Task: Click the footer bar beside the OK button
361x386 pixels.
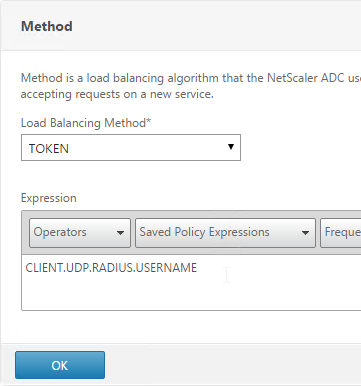Action: click(233, 365)
